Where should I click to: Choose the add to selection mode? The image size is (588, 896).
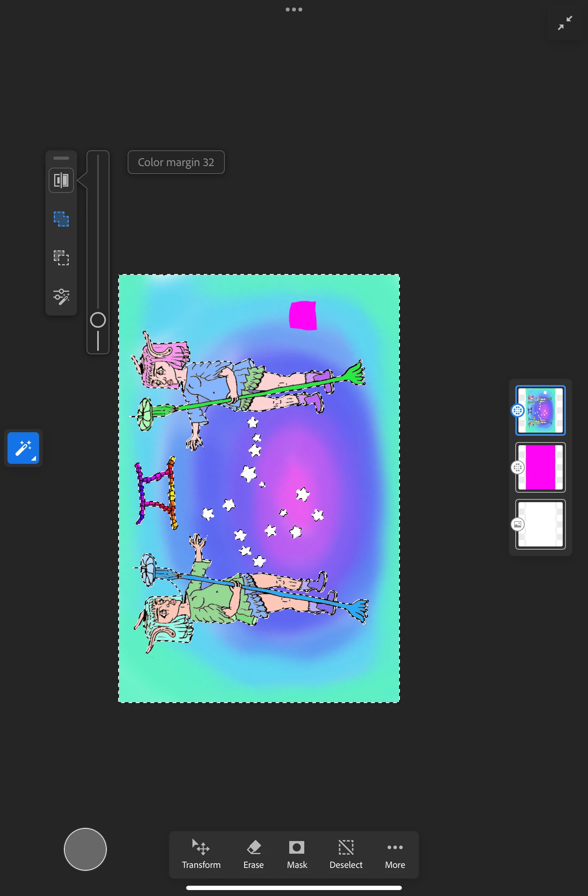pyautogui.click(x=61, y=219)
